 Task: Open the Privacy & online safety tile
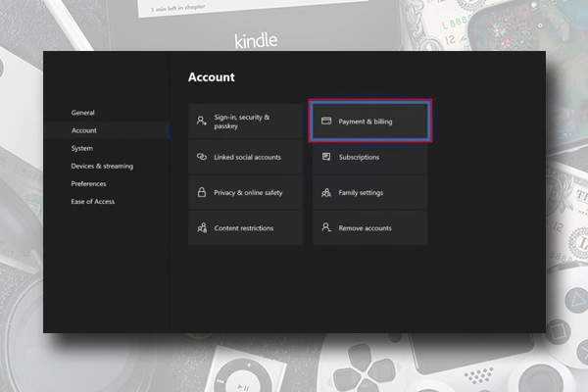245,192
